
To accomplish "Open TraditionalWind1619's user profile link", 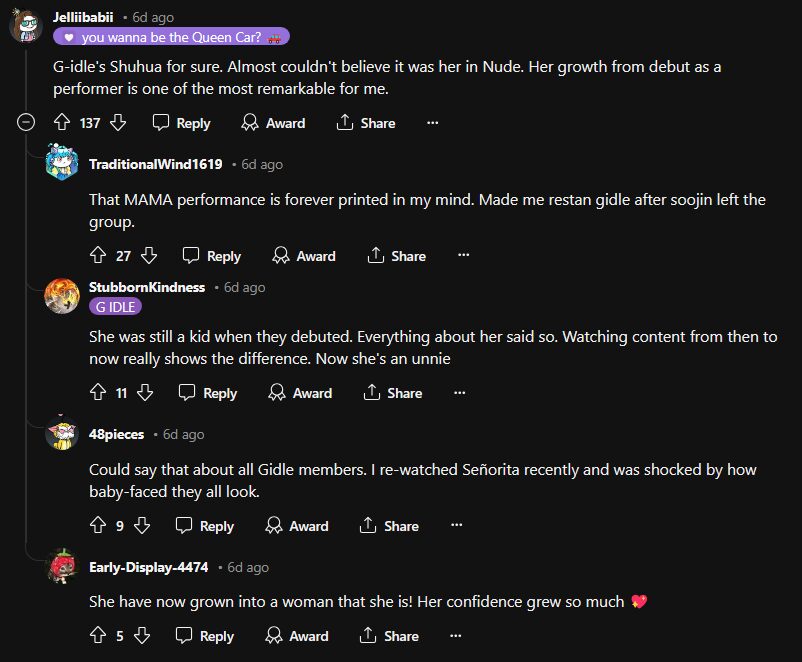I will coord(155,164).
